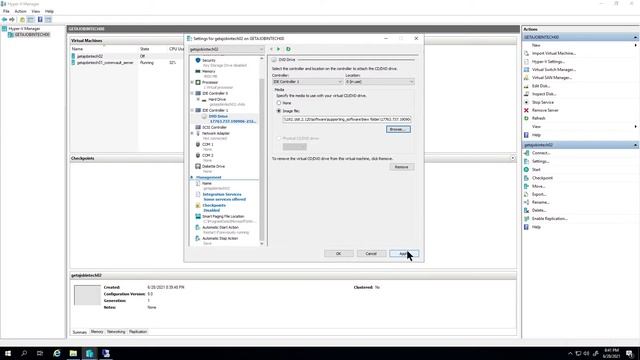Click the Delete action in Actions pane
Screen dimensions: 640x360
point(539,211)
